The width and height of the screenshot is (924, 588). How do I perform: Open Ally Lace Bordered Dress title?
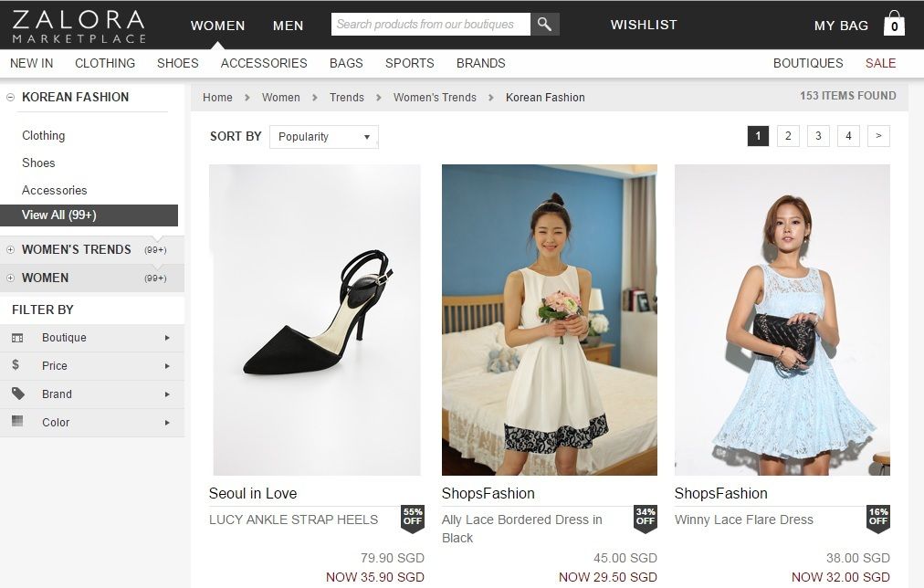tap(522, 529)
